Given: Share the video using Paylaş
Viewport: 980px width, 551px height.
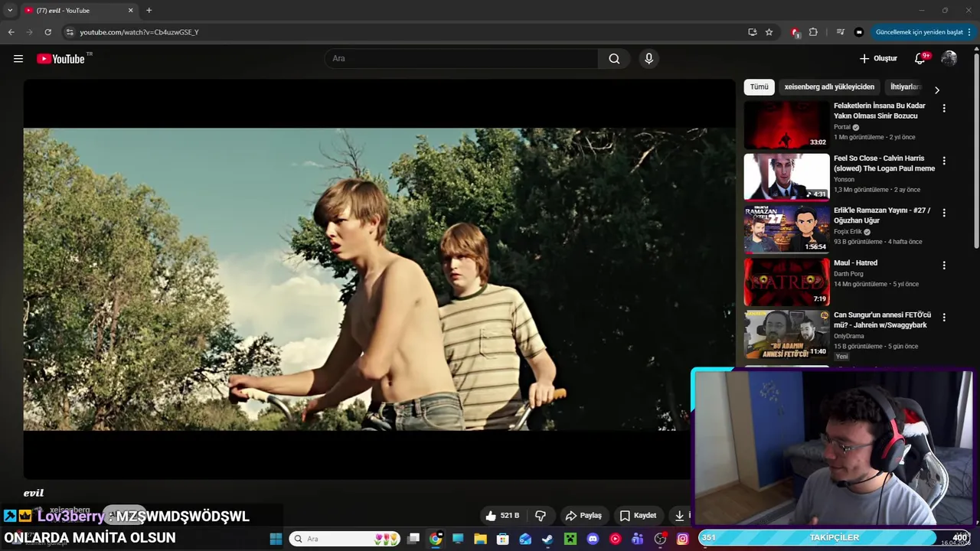Looking at the screenshot, I should (583, 516).
